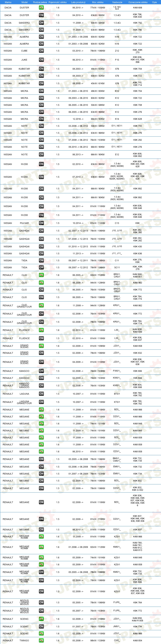Click the Marka column header

[x=8, y=2]
